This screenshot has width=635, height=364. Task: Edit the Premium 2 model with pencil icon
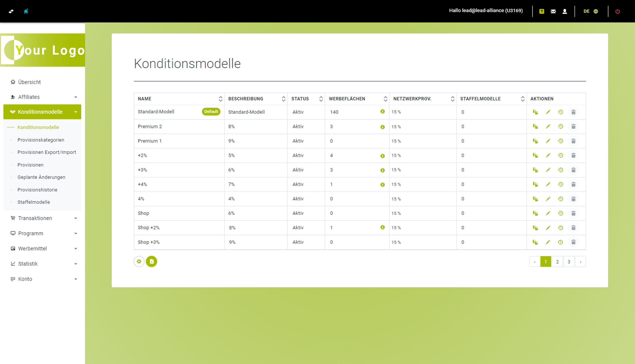click(x=548, y=127)
